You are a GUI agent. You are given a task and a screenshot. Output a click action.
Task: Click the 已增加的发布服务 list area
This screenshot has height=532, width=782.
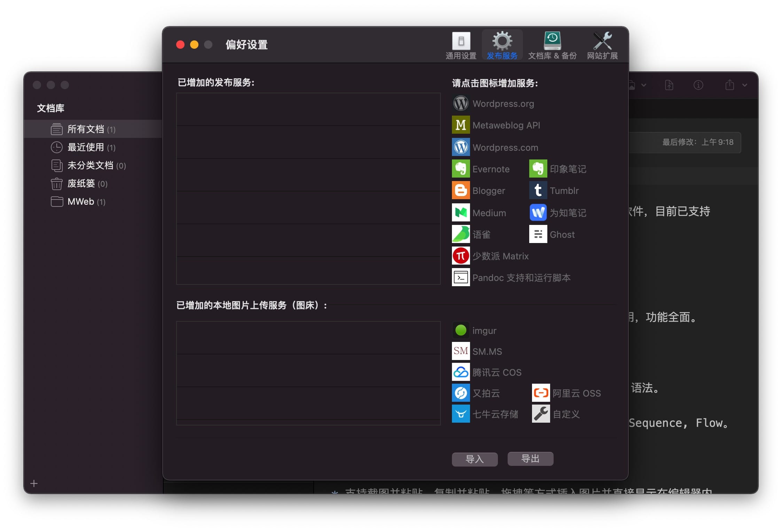coord(308,188)
